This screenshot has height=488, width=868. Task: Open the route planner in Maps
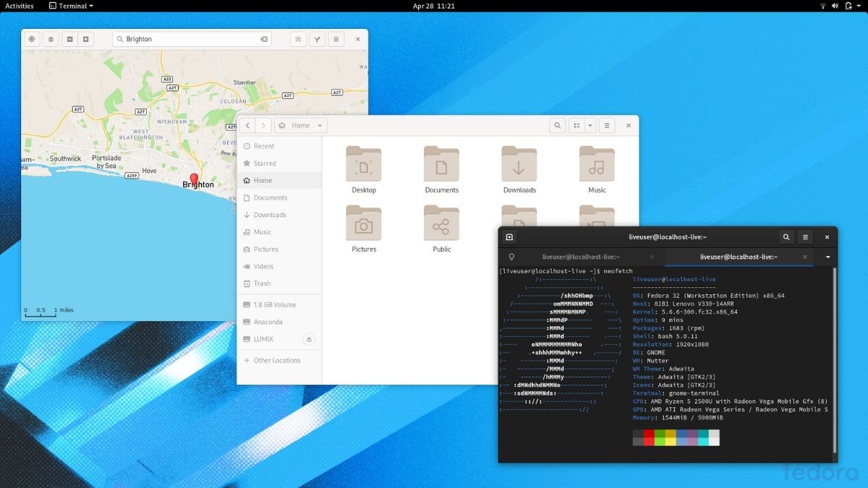pos(317,39)
